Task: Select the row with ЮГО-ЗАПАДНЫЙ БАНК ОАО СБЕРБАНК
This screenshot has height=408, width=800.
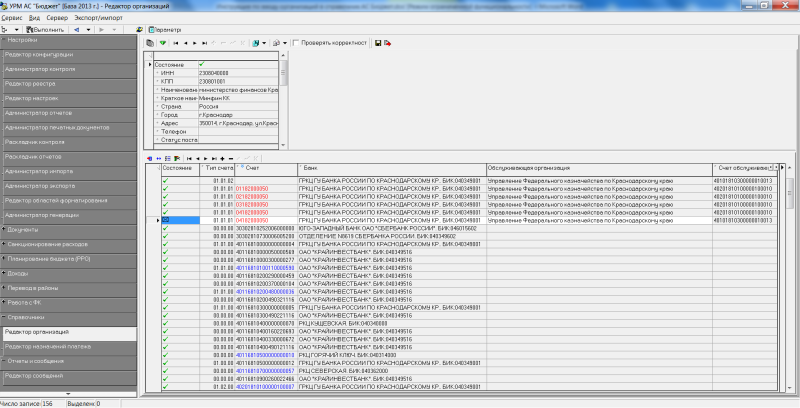Action: click(x=469, y=228)
